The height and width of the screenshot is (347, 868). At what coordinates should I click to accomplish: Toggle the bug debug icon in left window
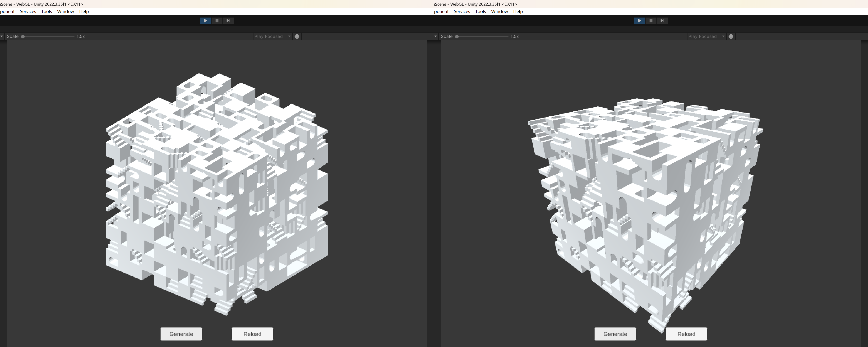(x=297, y=37)
